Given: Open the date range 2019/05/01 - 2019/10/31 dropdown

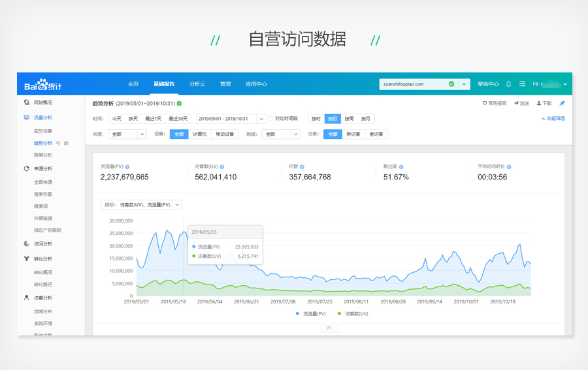Looking at the screenshot, I should click(x=231, y=119).
